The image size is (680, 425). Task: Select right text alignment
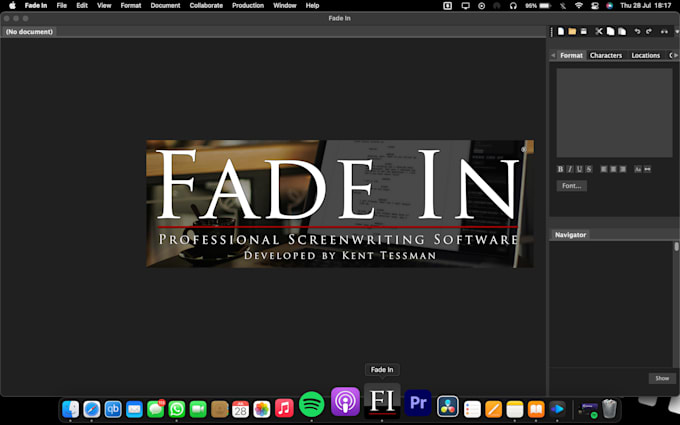[623, 169]
